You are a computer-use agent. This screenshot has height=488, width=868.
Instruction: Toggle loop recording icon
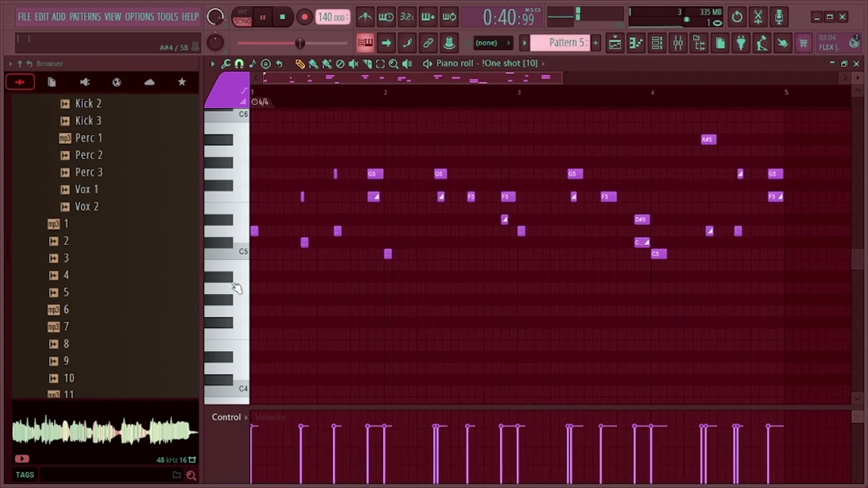tap(449, 17)
